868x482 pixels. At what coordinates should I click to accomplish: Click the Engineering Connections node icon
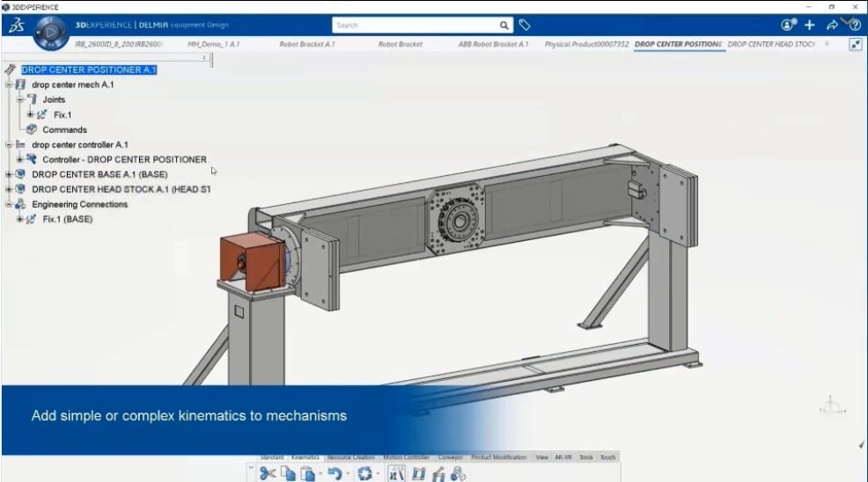point(20,204)
